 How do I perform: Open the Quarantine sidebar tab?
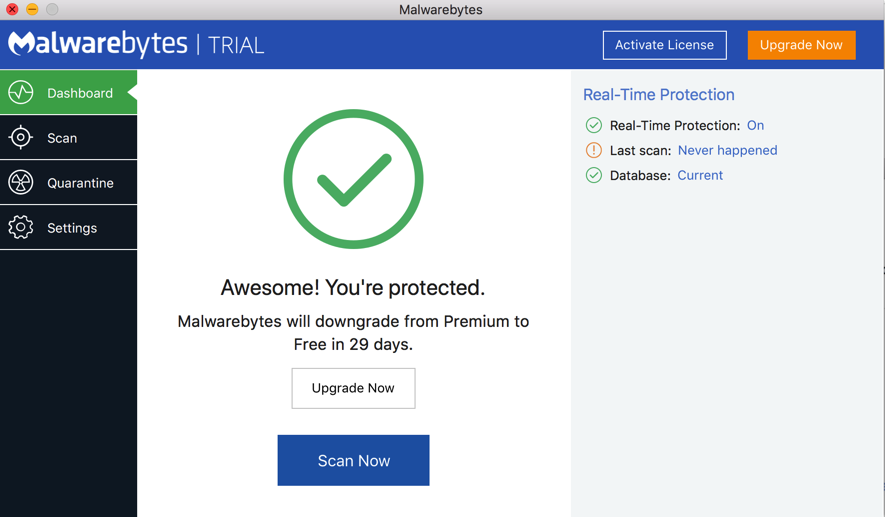point(68,182)
